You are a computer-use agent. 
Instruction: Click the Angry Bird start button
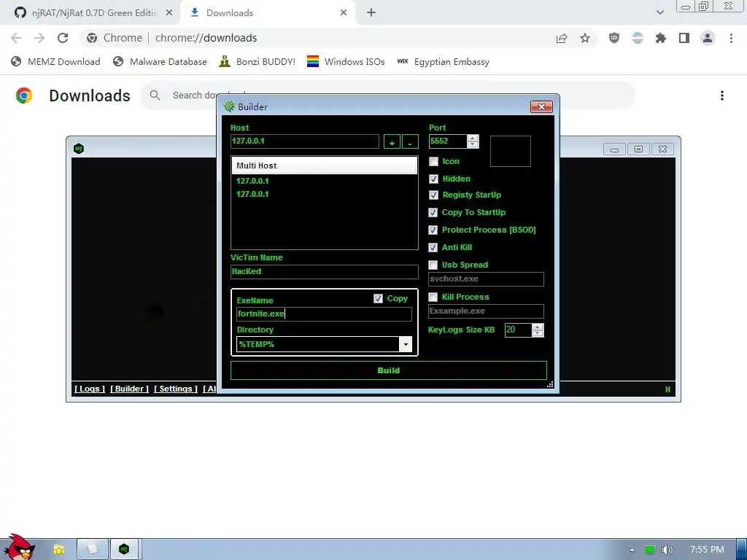point(20,548)
